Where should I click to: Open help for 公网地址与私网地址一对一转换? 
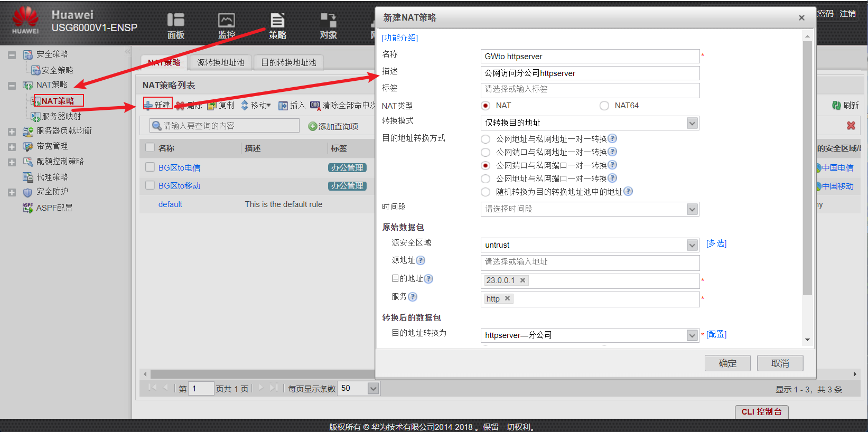click(612, 138)
